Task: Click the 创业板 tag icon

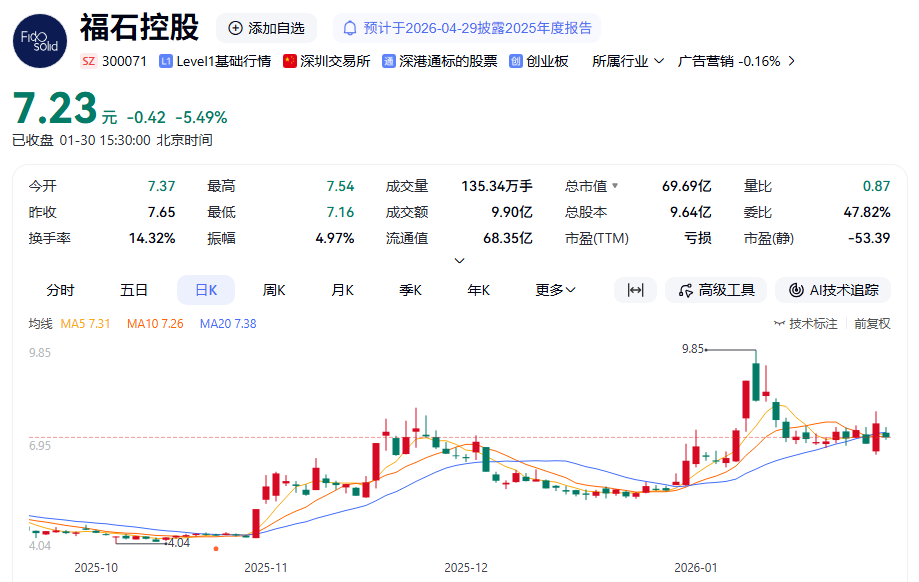Action: pos(516,61)
